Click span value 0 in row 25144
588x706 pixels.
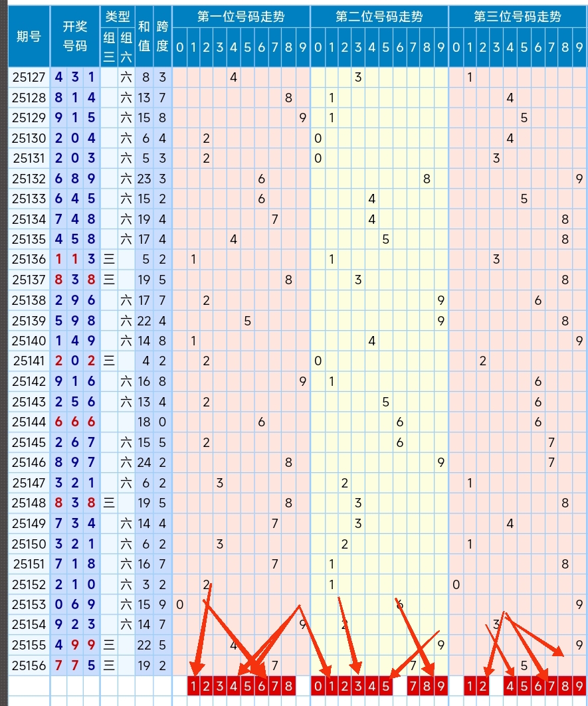pos(162,422)
